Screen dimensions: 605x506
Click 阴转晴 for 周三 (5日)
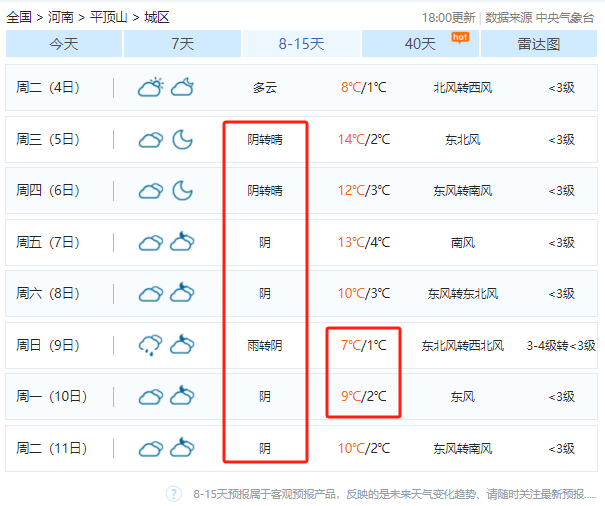pyautogui.click(x=265, y=140)
